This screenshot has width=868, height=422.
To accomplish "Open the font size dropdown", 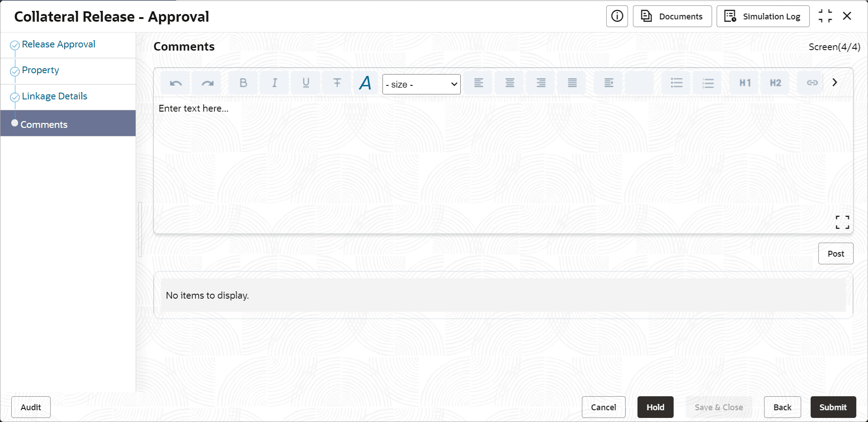I will pyautogui.click(x=421, y=84).
